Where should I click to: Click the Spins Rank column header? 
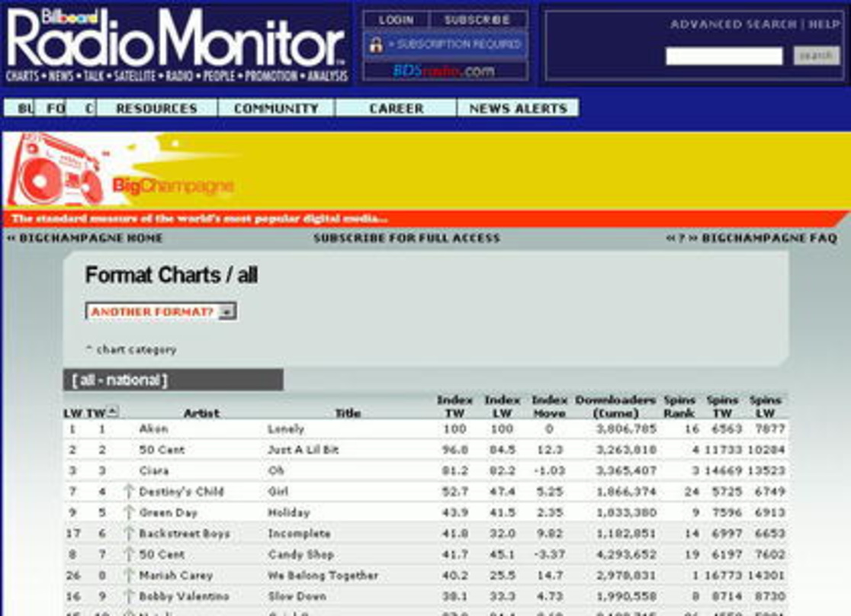pyautogui.click(x=679, y=406)
